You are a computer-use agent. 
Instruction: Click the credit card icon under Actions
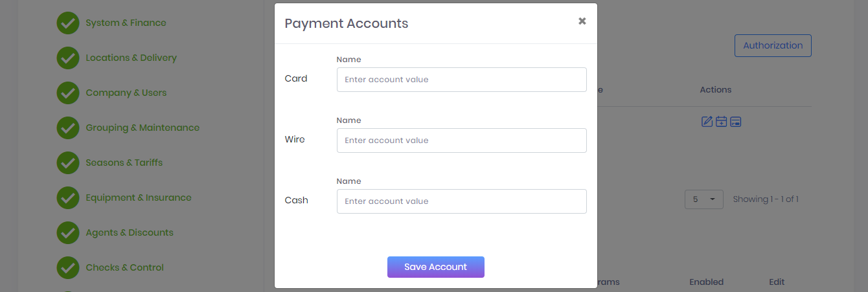coord(735,121)
